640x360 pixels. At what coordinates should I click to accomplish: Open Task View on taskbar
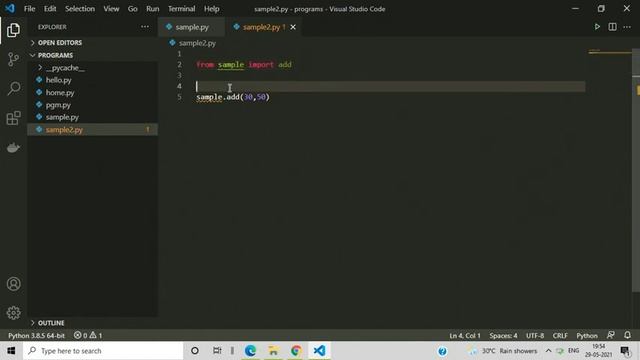tap(217, 351)
